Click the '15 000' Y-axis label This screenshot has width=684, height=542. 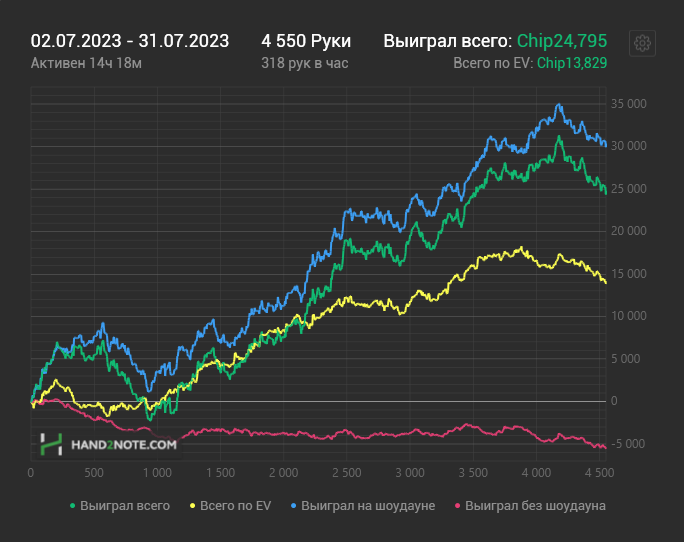pos(629,274)
